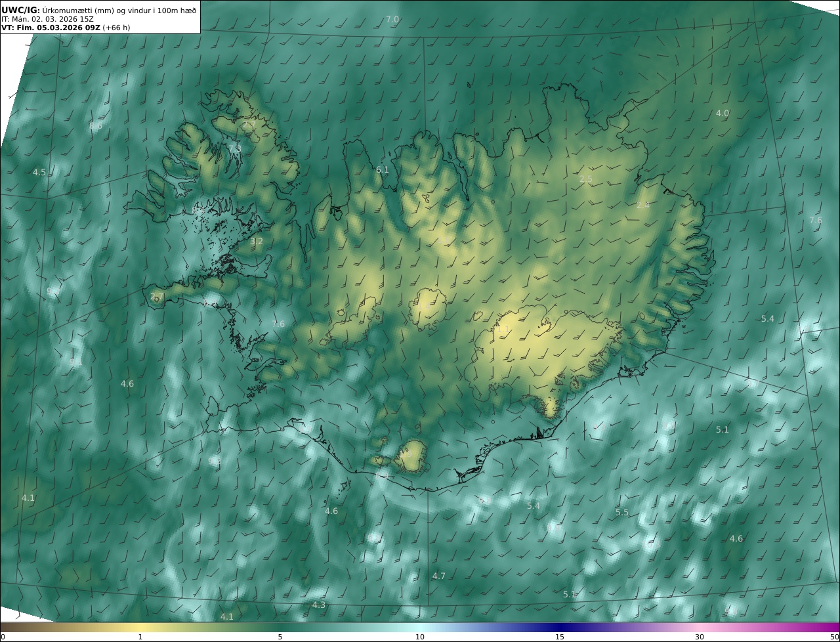Click the "5.5" value label over the sea
This screenshot has height=642, width=840.
pos(621,512)
